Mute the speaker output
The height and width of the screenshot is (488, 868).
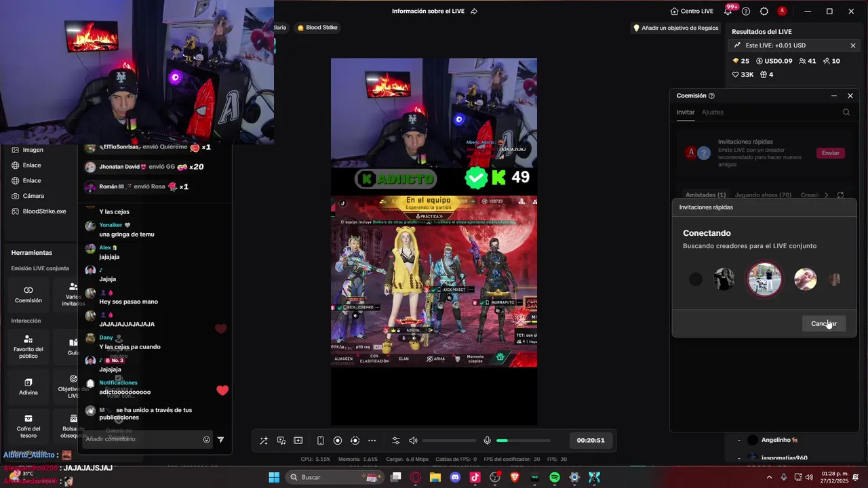[413, 441]
